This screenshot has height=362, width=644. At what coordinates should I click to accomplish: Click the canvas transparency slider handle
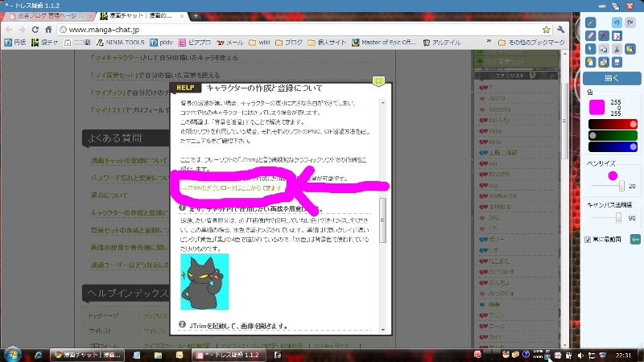tap(618, 217)
